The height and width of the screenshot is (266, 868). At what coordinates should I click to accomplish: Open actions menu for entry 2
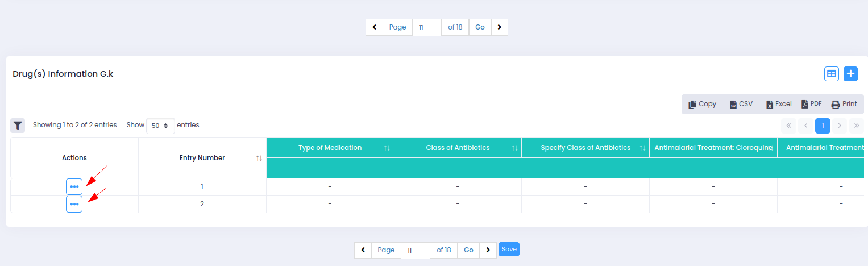point(74,204)
